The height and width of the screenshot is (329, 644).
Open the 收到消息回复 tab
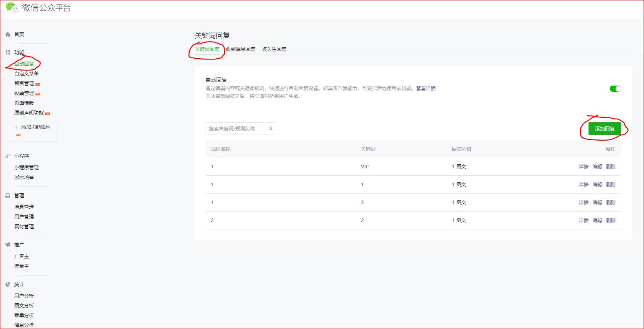point(241,49)
